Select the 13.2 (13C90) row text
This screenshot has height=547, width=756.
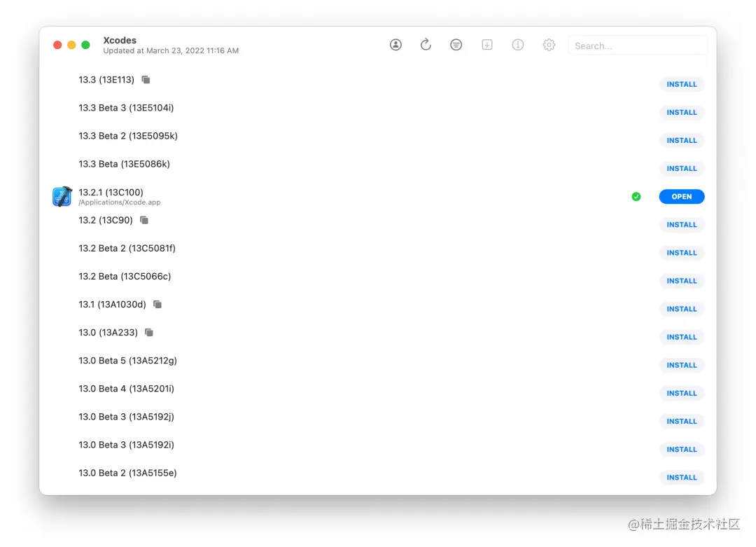106,220
